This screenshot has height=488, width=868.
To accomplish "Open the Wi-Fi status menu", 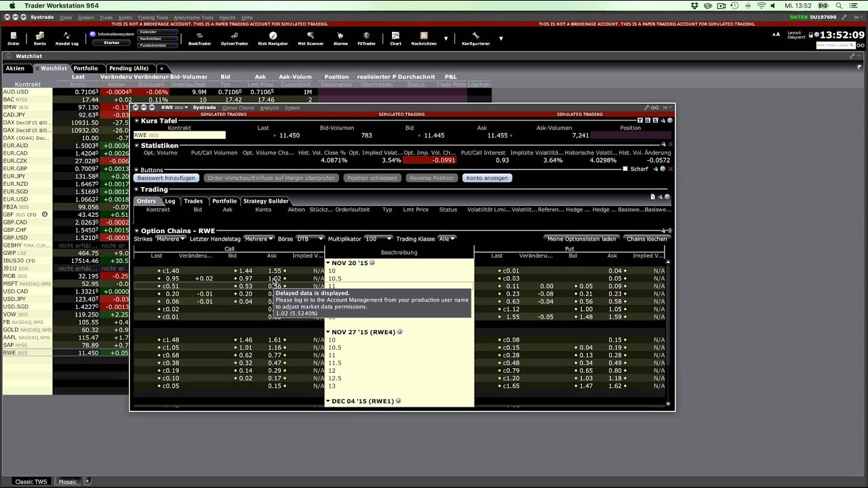I will tap(761, 5).
